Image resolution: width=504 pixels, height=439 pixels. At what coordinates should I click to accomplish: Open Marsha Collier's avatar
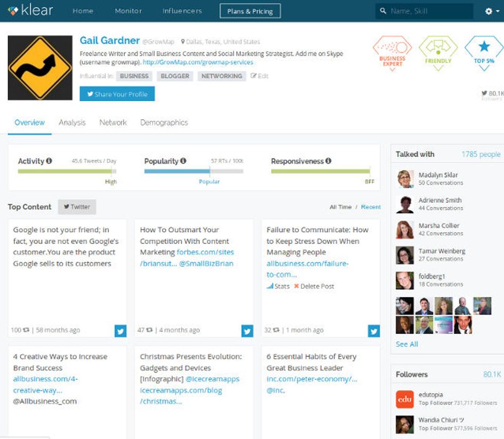[x=405, y=229]
